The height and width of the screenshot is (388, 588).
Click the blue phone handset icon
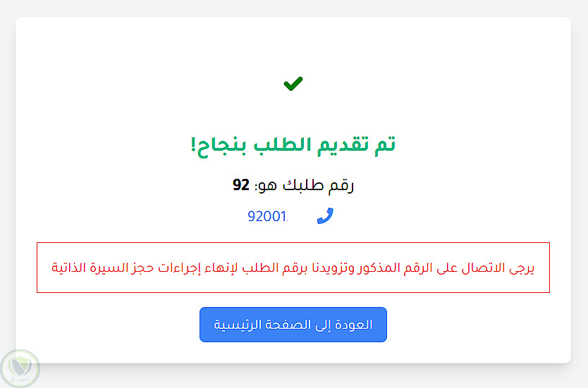(x=325, y=216)
